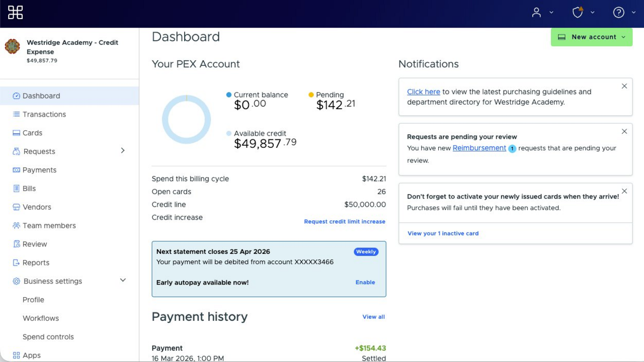Click the Review icon in sidebar
This screenshot has width=644, height=362.
pos(16,244)
